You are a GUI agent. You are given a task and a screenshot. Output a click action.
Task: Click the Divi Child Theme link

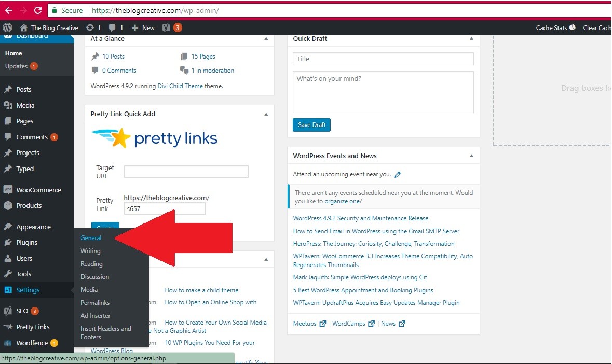click(180, 86)
